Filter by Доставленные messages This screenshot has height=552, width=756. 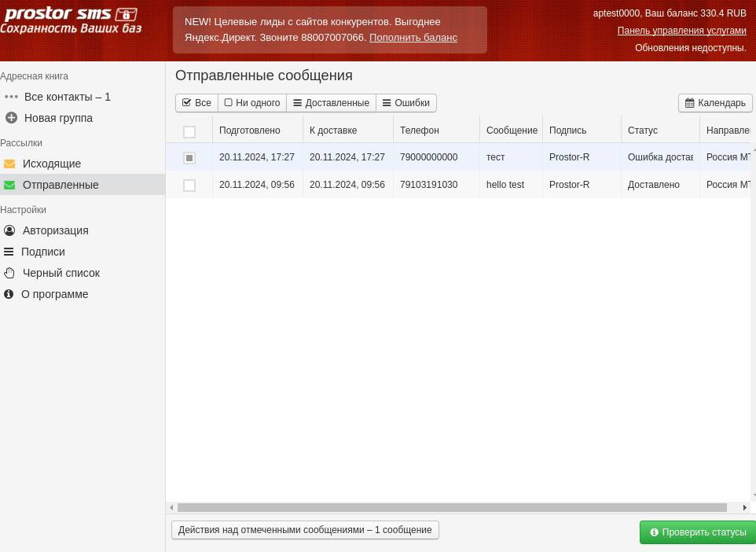[331, 103]
